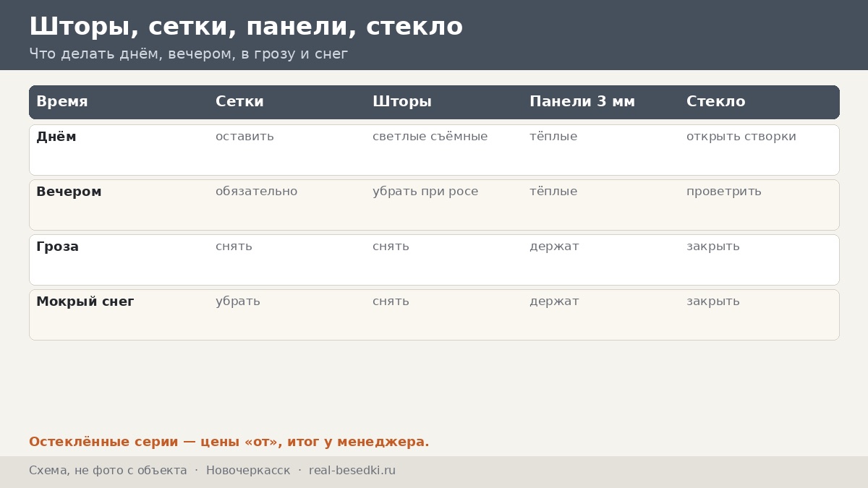
Task: Click "снять" under Шторы in Гроза row
Action: click(391, 247)
